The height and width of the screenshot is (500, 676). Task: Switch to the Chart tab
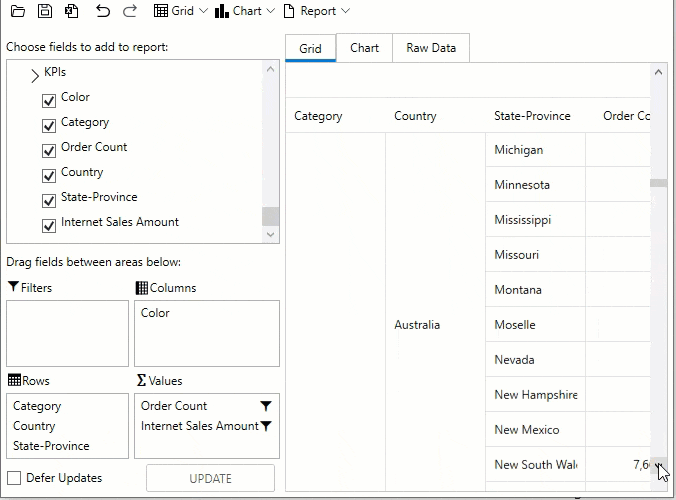coord(364,48)
